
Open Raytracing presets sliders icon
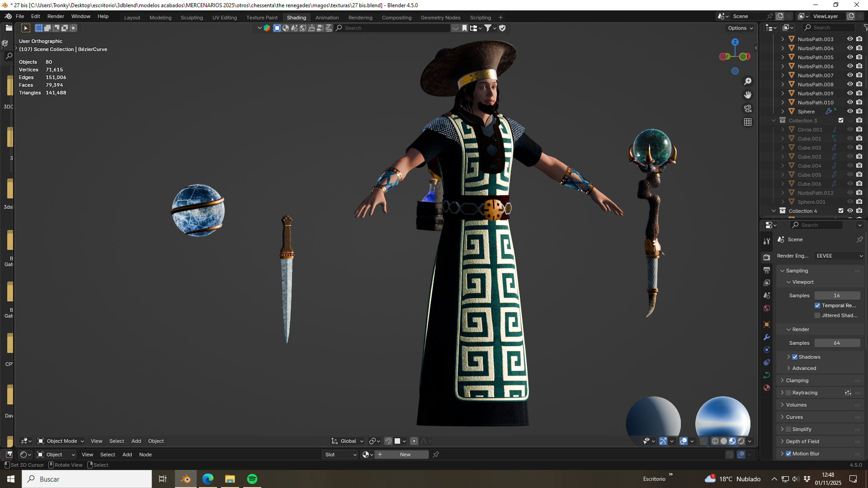click(848, 393)
